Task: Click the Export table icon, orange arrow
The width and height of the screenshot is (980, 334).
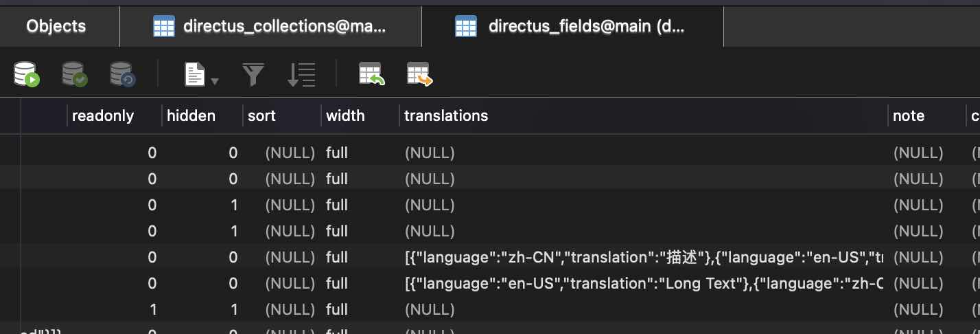Action: [x=419, y=74]
